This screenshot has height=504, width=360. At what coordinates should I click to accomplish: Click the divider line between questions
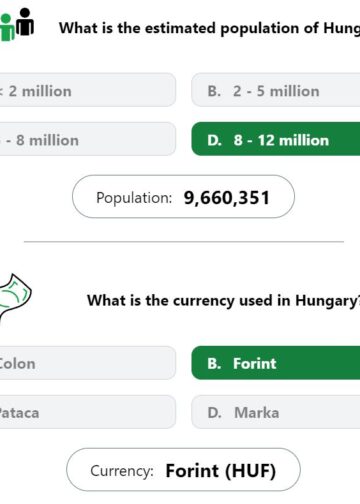(184, 242)
